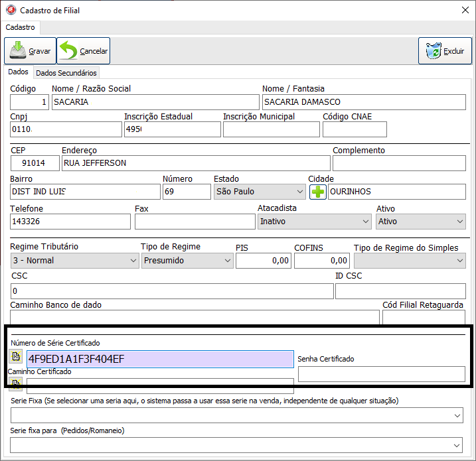The height and width of the screenshot is (461, 476).
Task: Click browse icon for Número de Série Certificado
Action: [x=17, y=357]
